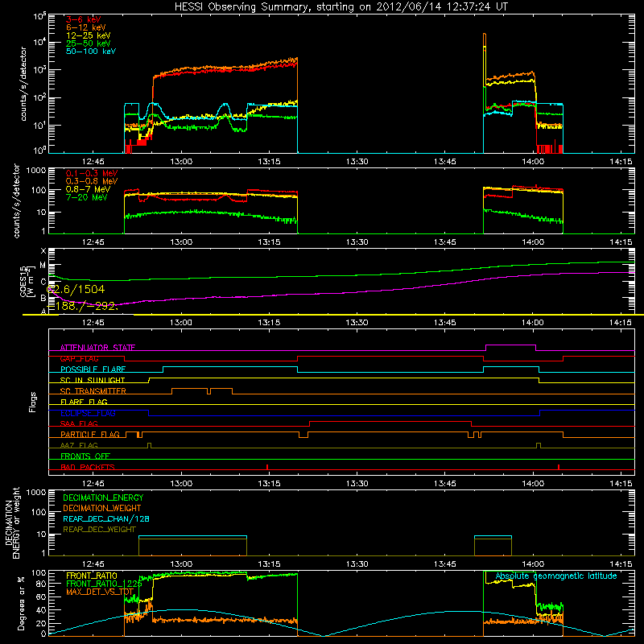644x644 pixels.
Task: Click the ECLIPSE_FLAG label
Action: 88,413
